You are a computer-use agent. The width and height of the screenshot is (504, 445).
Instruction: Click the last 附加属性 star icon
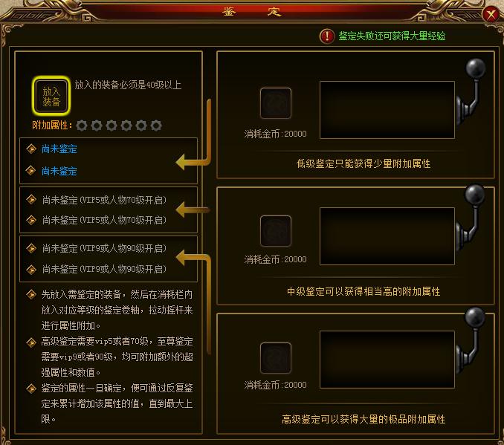pyautogui.click(x=156, y=126)
